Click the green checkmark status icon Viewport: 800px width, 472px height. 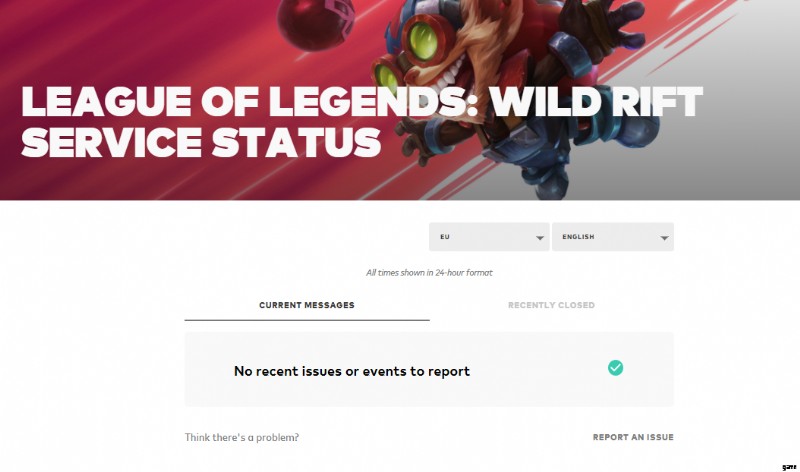pos(615,367)
